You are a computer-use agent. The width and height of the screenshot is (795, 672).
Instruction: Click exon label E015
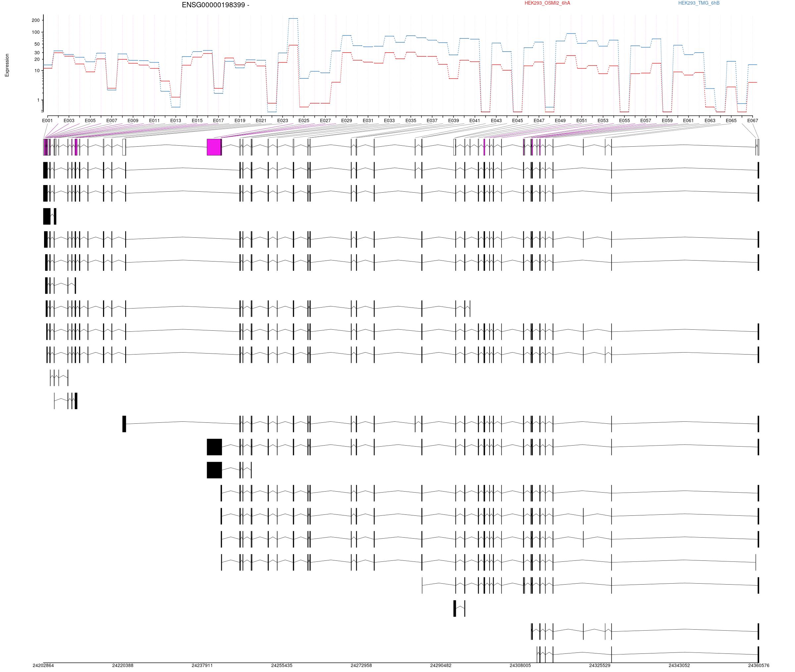[197, 121]
